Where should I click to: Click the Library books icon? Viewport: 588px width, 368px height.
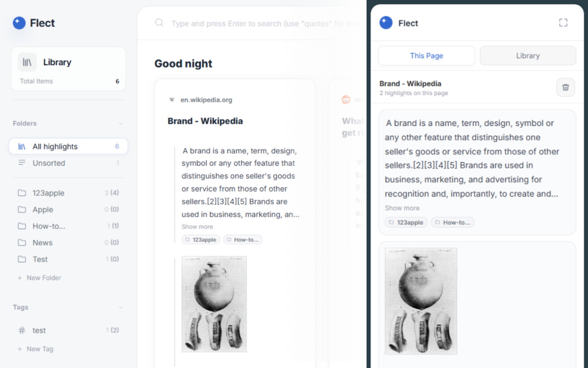point(27,62)
